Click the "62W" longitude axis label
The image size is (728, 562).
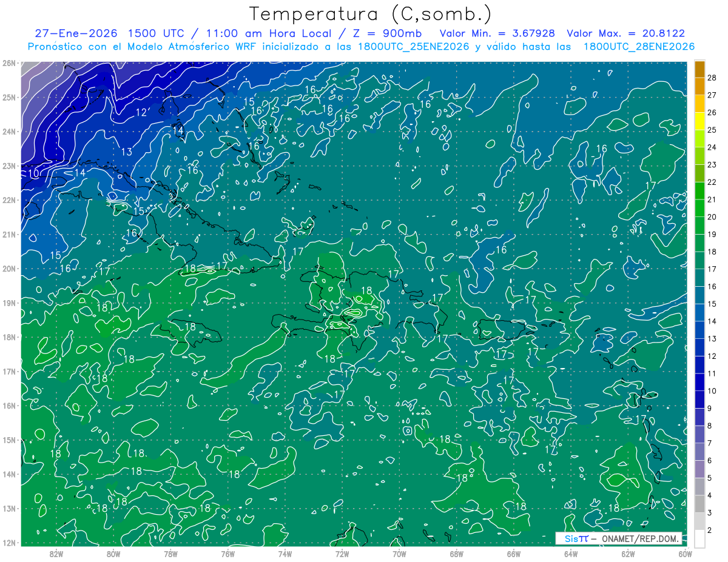coord(628,553)
